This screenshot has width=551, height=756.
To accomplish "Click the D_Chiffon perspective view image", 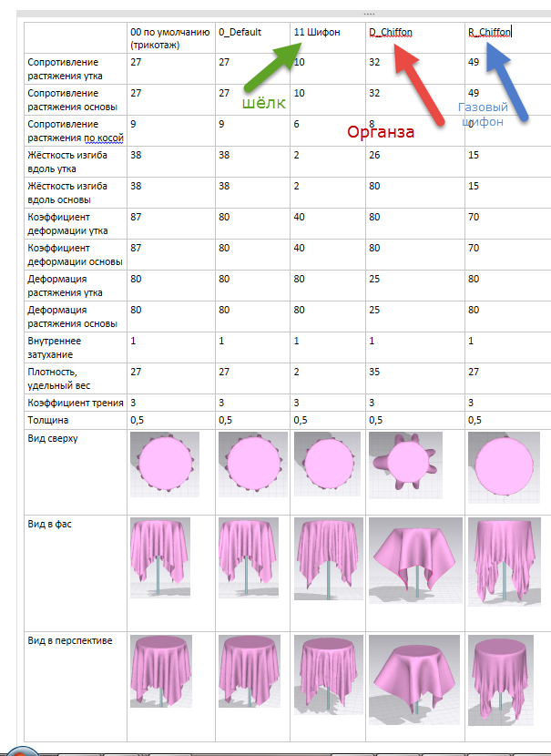I will click(x=415, y=679).
